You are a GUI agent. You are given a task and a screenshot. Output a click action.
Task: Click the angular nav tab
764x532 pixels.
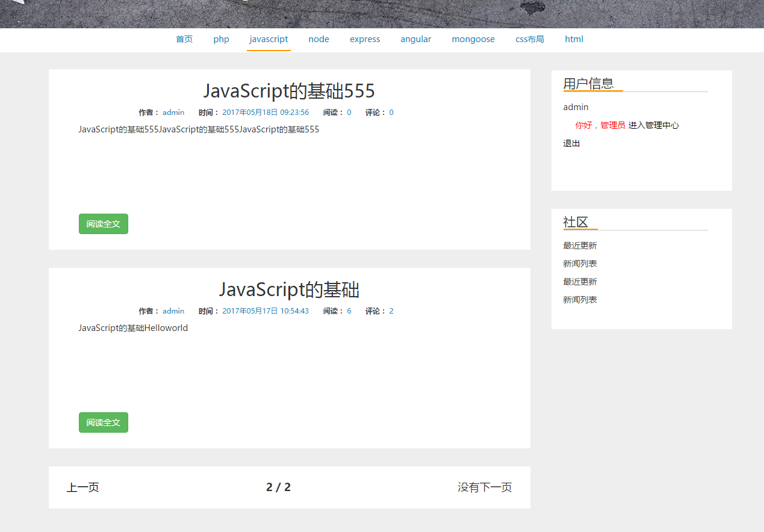[415, 39]
